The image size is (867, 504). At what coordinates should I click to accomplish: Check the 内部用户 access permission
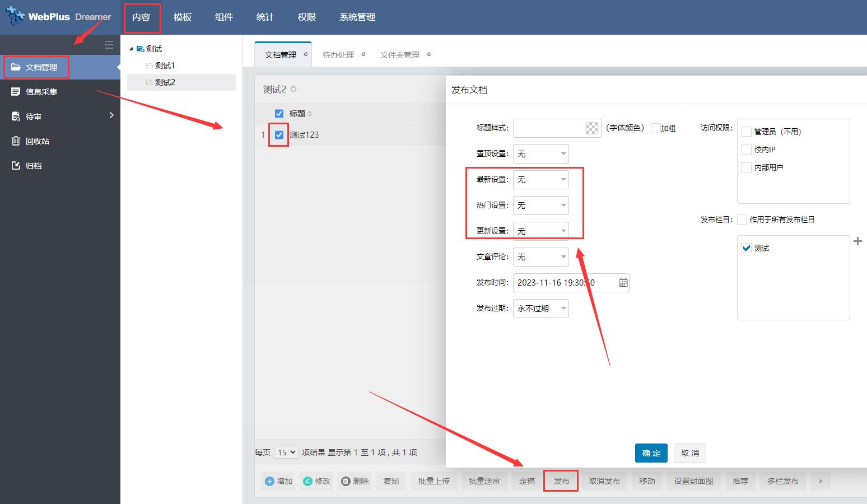click(746, 167)
